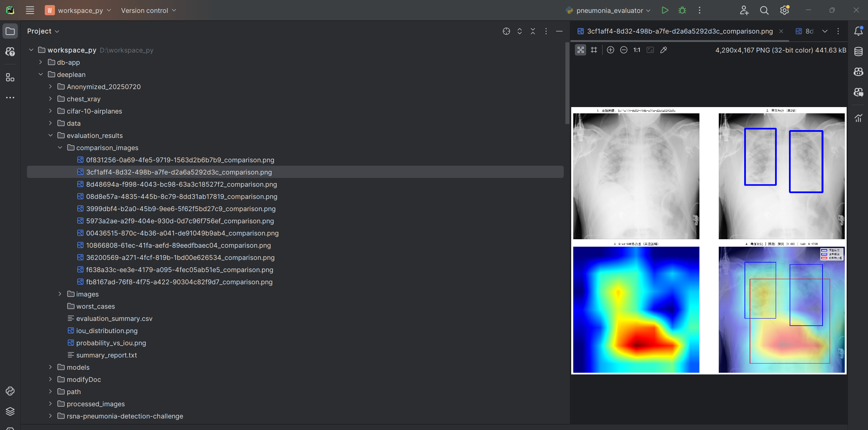Fit image zoom to window
This screenshot has width=868, height=430.
pos(650,50)
